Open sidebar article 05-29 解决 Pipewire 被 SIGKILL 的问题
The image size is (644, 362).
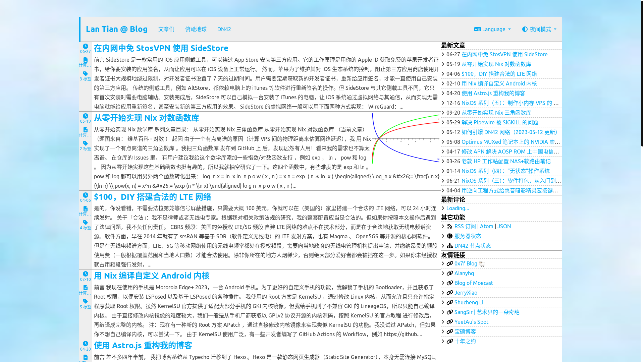pos(500,123)
